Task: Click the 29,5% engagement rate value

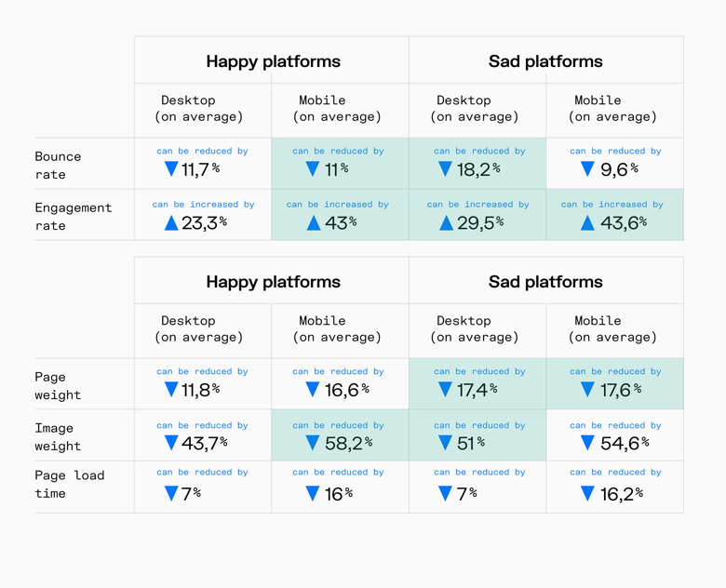Action: coord(480,223)
